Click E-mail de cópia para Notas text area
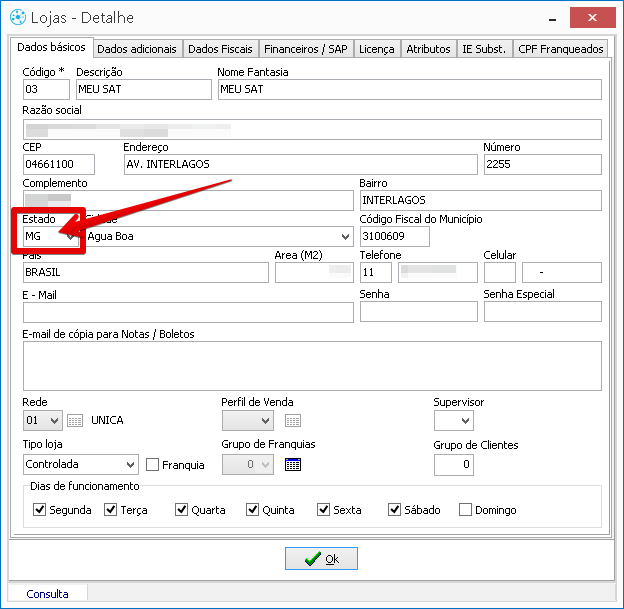 (x=312, y=366)
